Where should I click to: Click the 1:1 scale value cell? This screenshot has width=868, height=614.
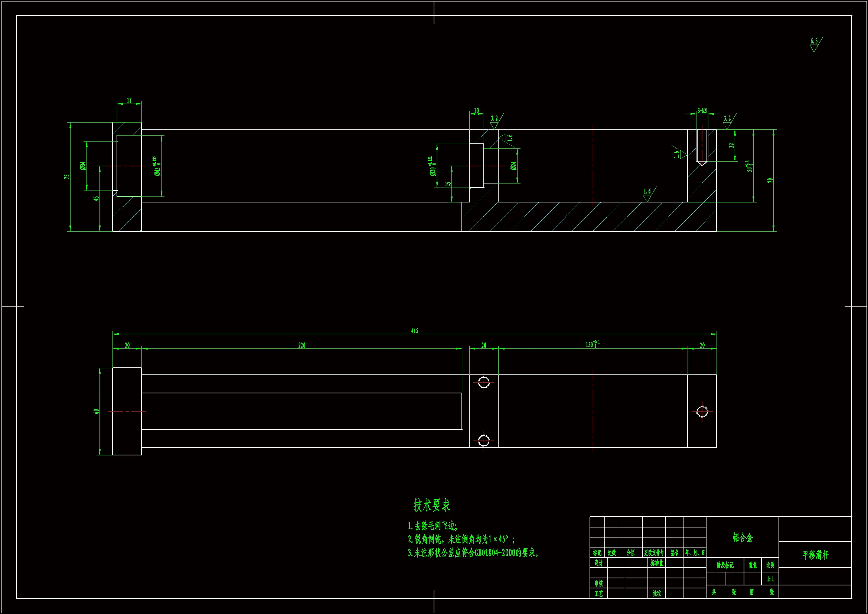click(x=770, y=579)
